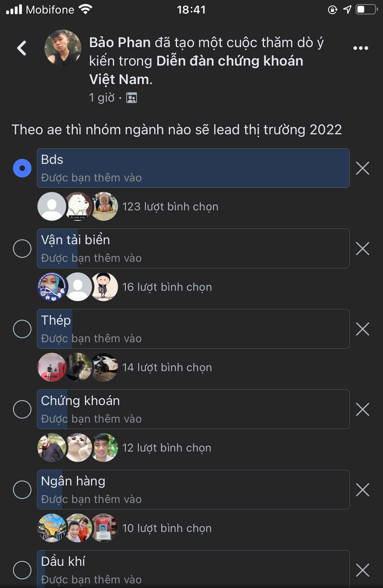This screenshot has width=383, height=588.
Task: Remove the Ngân hàng option
Action: 362,490
